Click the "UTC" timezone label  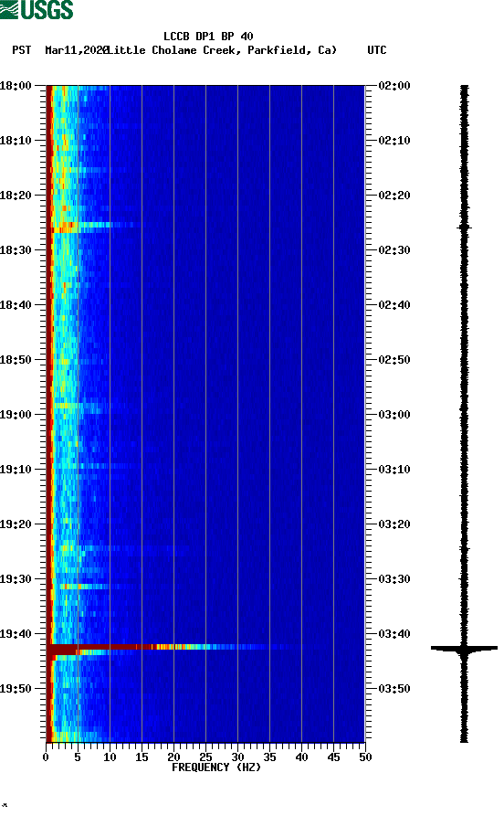click(x=377, y=50)
